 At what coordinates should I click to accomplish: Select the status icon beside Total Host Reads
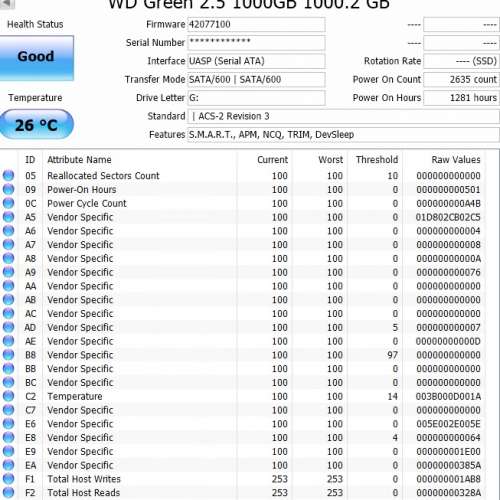pos(8,493)
